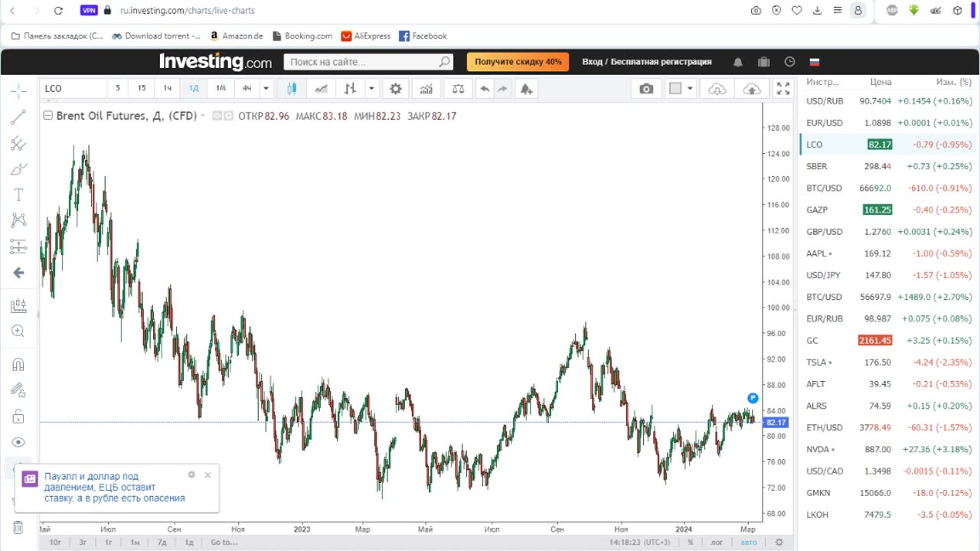This screenshot has height=551, width=980.
Task: Open the chart patterns tool
Action: pos(18,220)
